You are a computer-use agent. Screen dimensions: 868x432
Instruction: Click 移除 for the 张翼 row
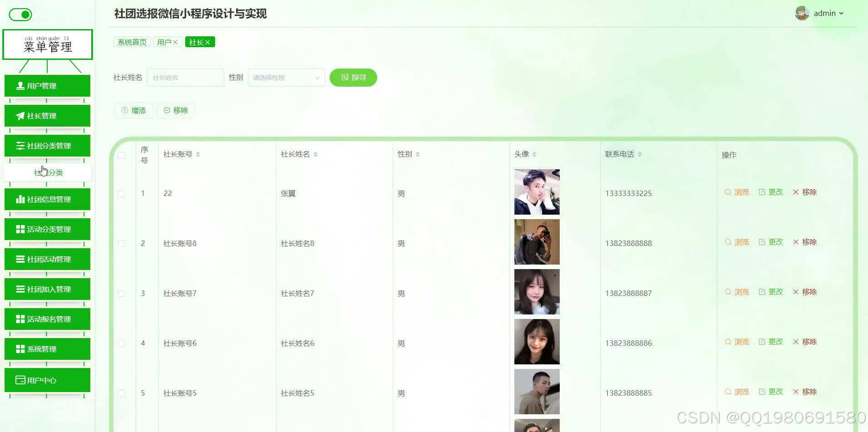(x=805, y=192)
